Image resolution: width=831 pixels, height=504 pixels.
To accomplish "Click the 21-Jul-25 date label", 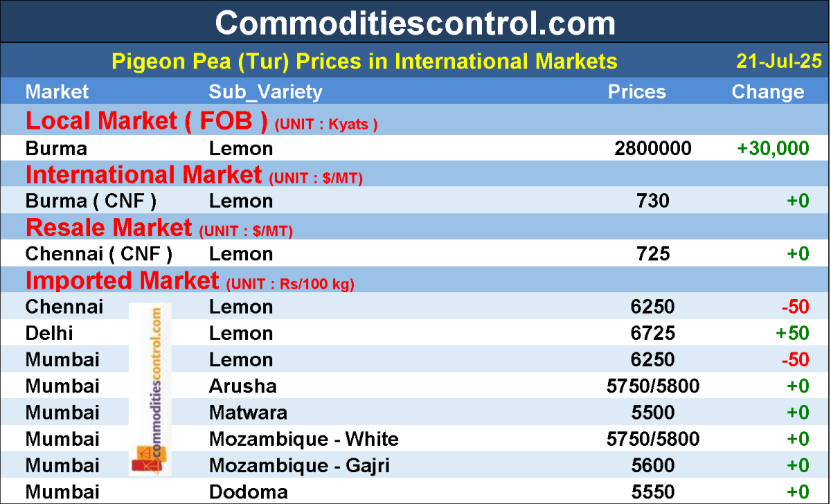I will 778,62.
